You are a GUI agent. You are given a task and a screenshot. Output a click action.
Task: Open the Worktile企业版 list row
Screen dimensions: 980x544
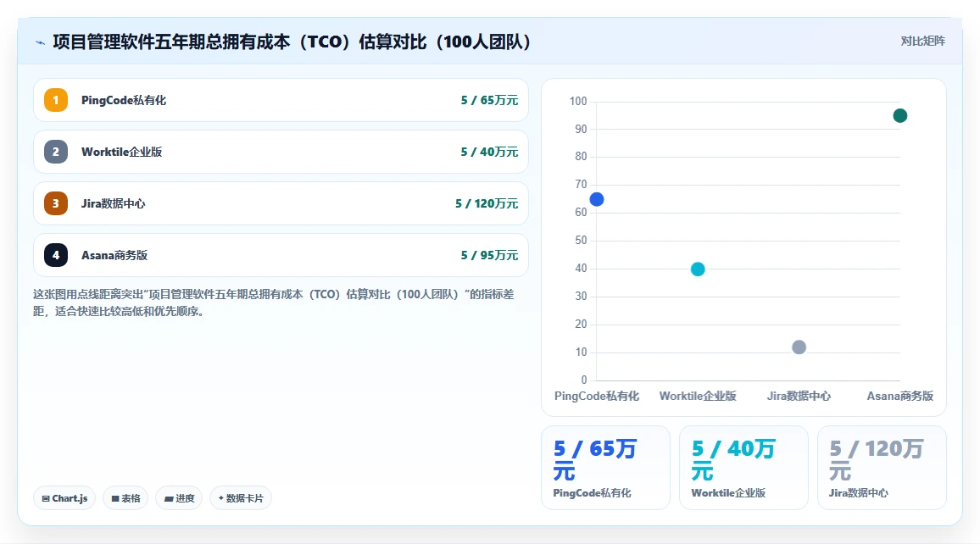281,152
